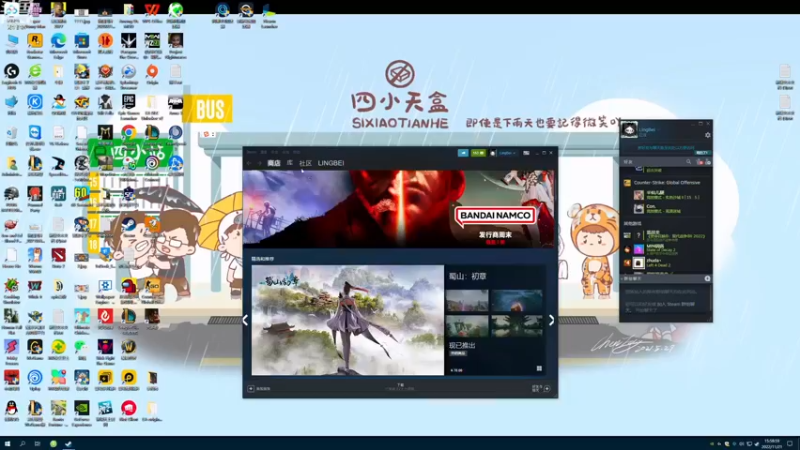Select the Rockstar Games Launcher desktop icon
The height and width of the screenshot is (450, 800).
35,46
